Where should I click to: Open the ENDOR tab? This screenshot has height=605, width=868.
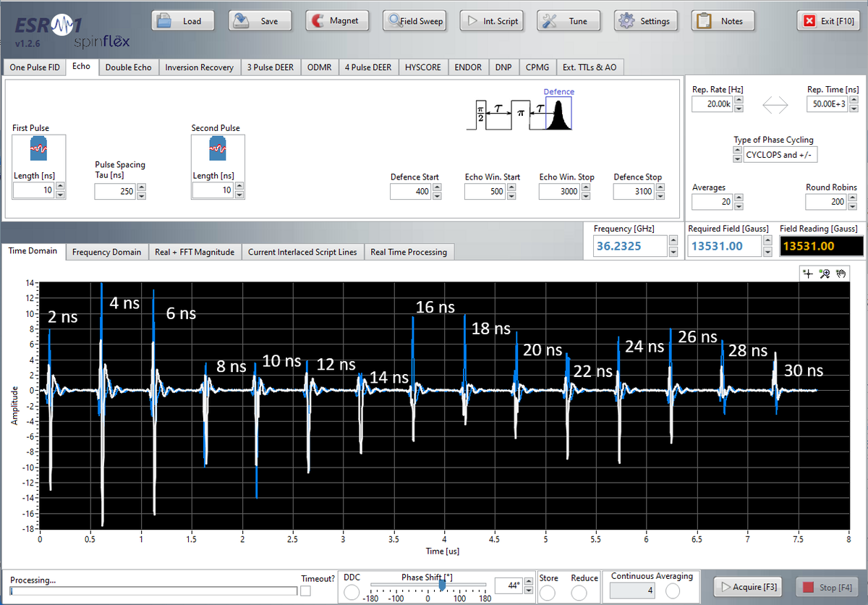point(468,67)
